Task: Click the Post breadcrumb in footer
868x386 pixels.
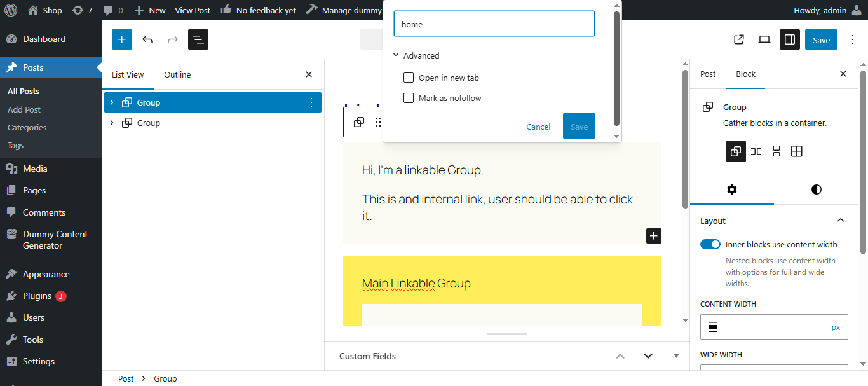Action: tap(126, 378)
